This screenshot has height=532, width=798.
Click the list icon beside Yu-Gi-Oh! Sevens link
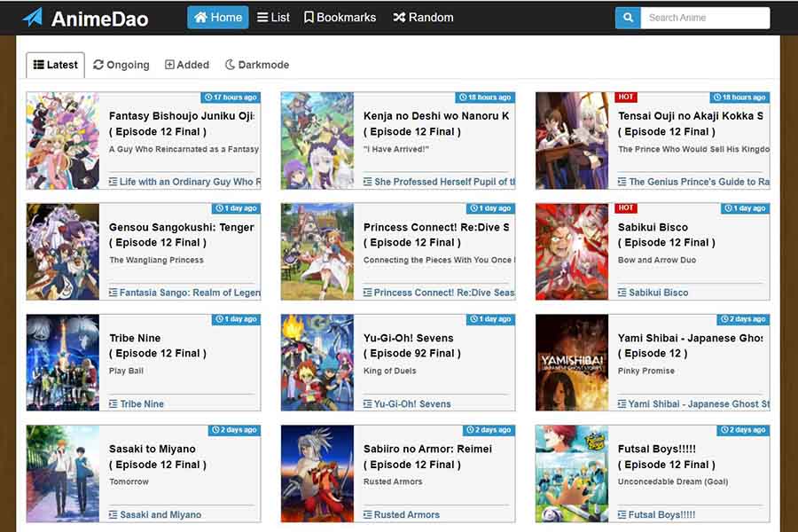[x=367, y=403]
